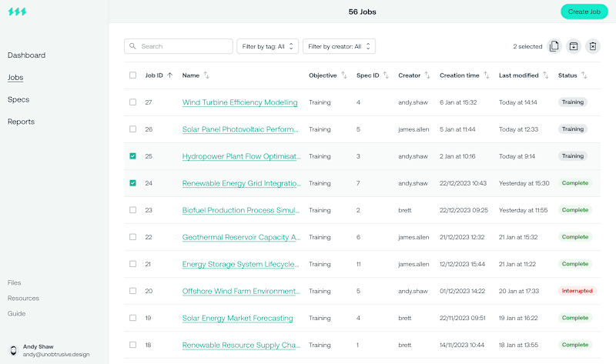Open Reports in the sidebar
This screenshot has height=364, width=616.
(x=22, y=122)
